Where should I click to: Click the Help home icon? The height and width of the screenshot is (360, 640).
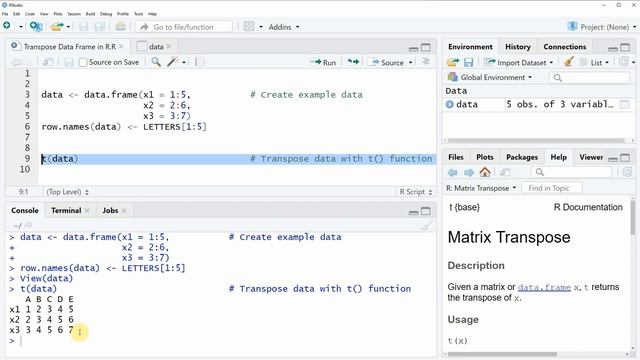pos(485,172)
